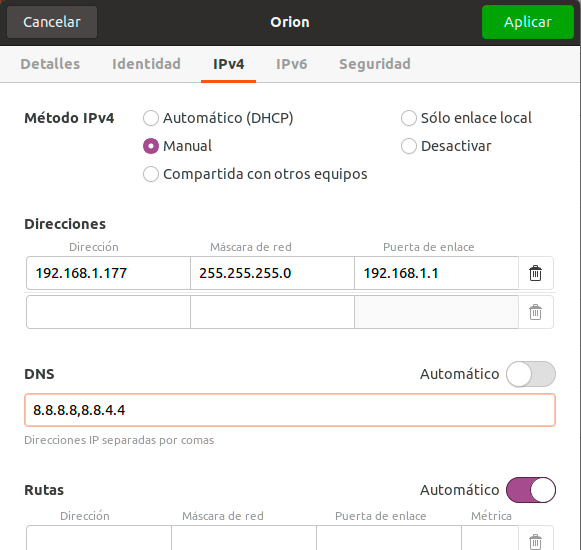This screenshot has width=581, height=550.
Task: Click the Cancelar button
Action: (x=52, y=22)
